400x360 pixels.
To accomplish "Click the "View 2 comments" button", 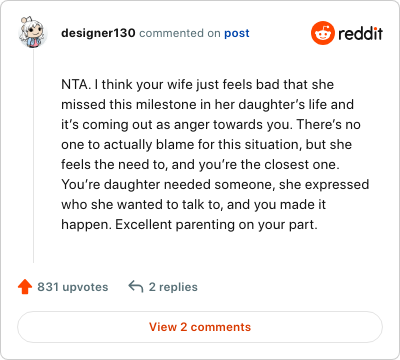I will 200,327.
